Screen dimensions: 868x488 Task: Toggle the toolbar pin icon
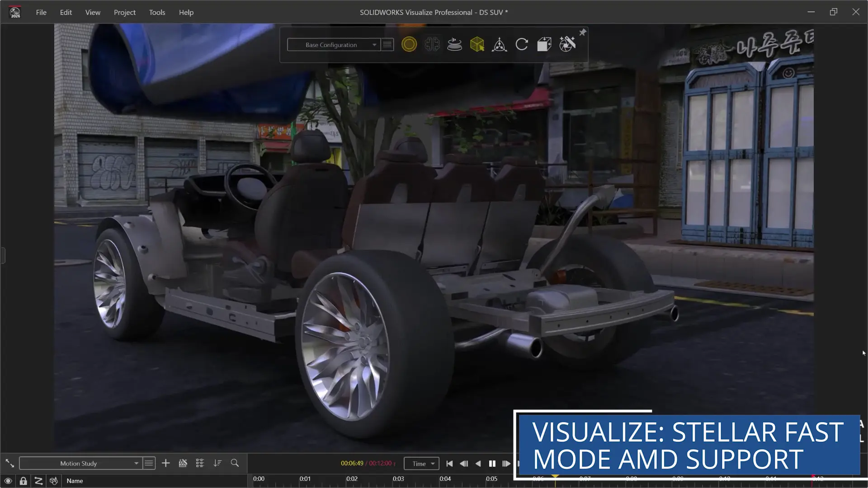pyautogui.click(x=582, y=33)
